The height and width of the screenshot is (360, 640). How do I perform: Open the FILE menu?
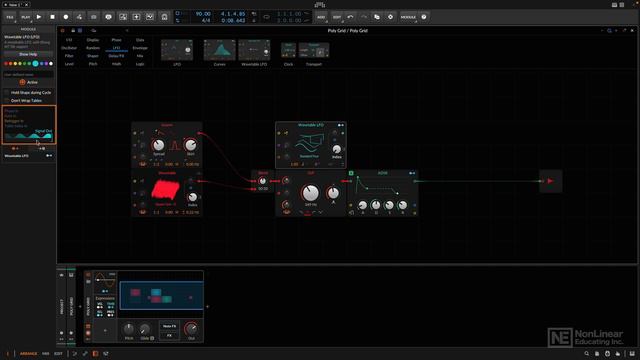click(10, 17)
